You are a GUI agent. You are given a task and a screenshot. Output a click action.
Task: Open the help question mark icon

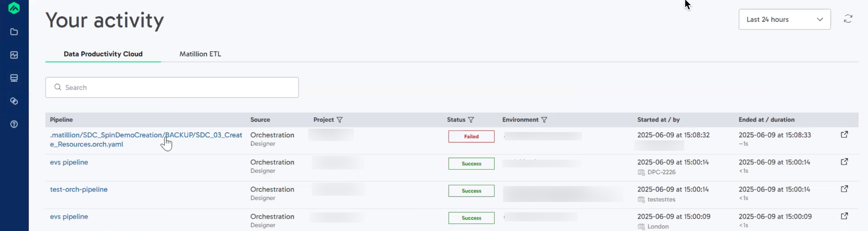[14, 124]
